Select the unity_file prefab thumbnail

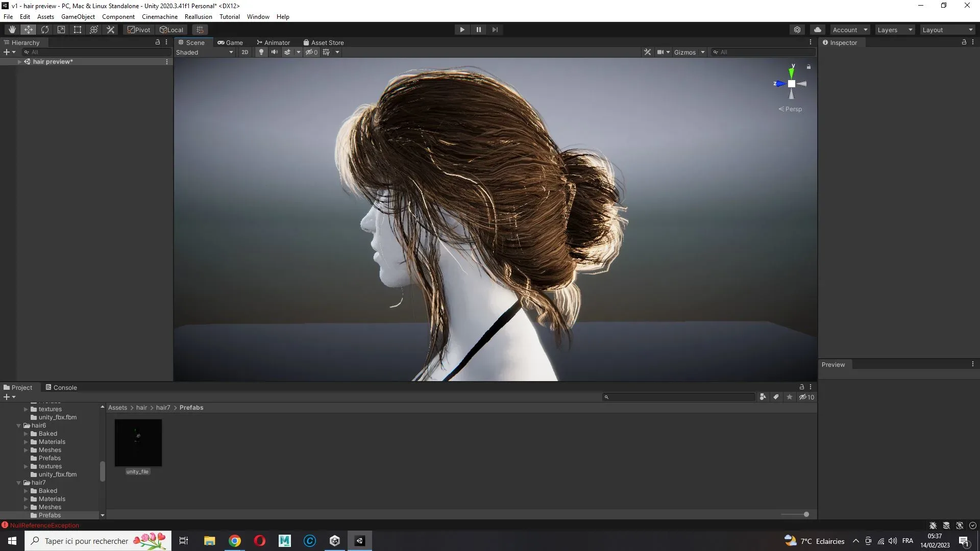[x=138, y=442]
